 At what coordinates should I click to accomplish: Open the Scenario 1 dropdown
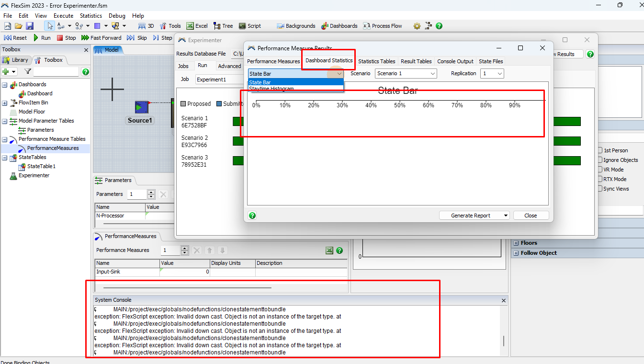point(406,74)
